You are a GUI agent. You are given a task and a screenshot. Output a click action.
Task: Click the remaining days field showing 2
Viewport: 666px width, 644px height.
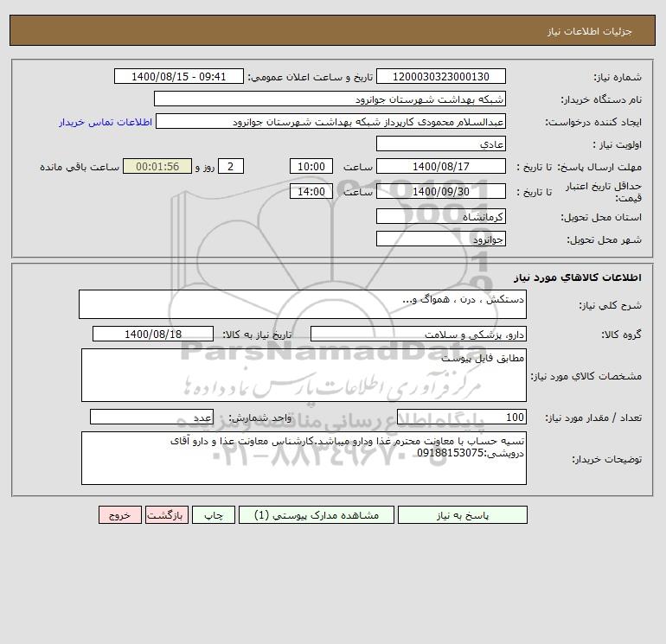(231, 167)
